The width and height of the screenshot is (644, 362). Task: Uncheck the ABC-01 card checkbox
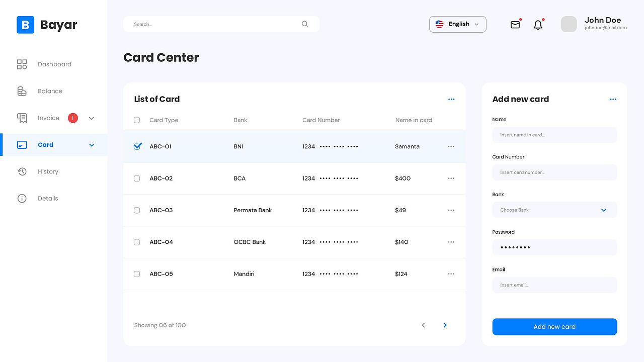pos(137,146)
